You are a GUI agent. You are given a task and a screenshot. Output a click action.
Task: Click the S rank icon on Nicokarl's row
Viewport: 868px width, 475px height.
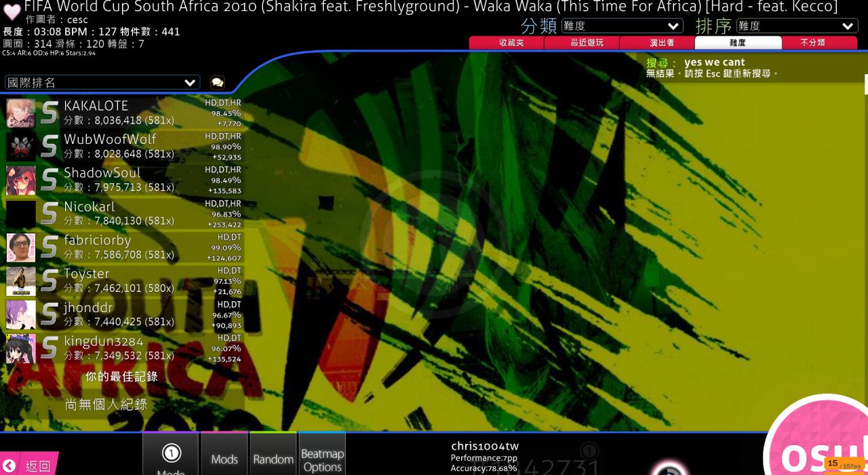point(50,214)
